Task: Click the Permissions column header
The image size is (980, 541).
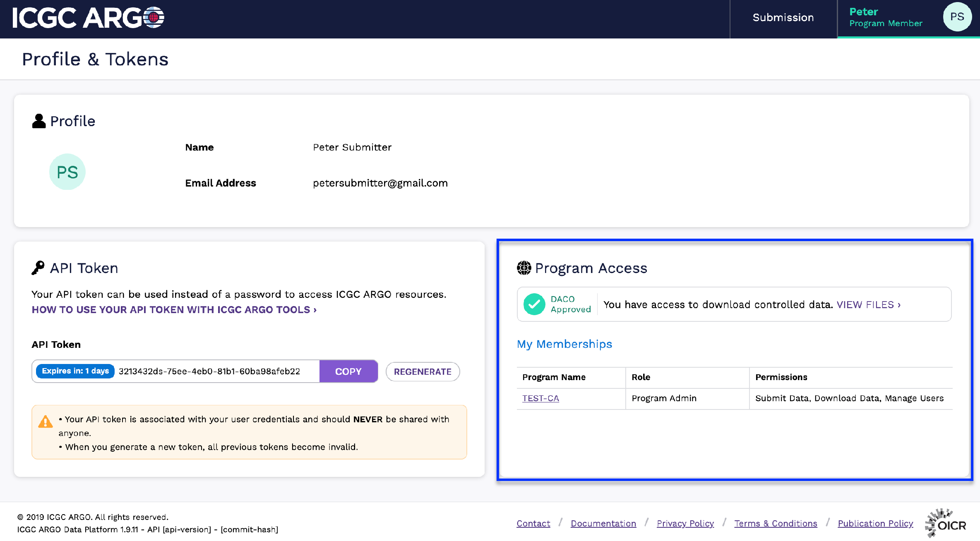Action: point(851,378)
